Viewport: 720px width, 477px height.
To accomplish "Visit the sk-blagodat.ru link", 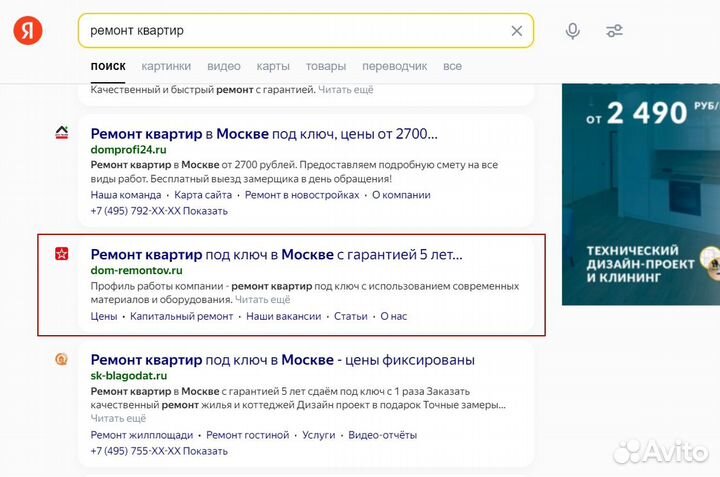I will coord(129,376).
